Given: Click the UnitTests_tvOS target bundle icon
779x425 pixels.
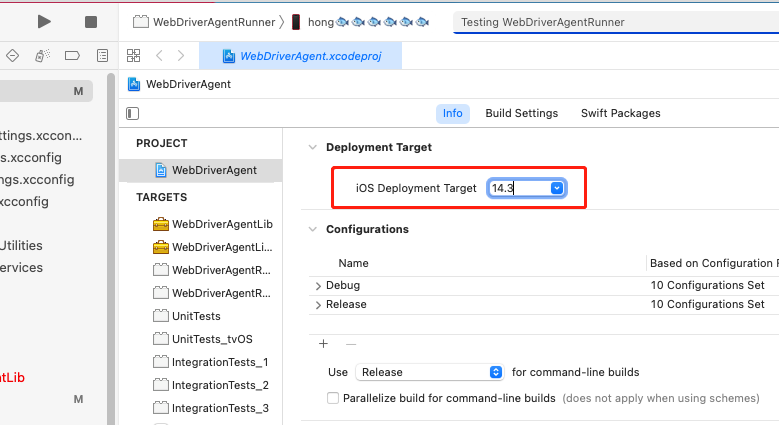Looking at the screenshot, I should tap(160, 339).
